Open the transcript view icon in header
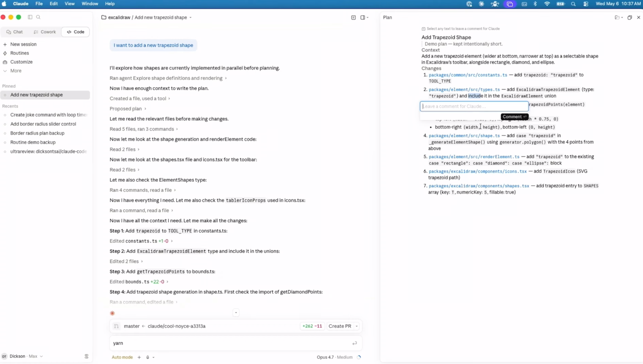The width and height of the screenshot is (643, 364). tap(353, 18)
